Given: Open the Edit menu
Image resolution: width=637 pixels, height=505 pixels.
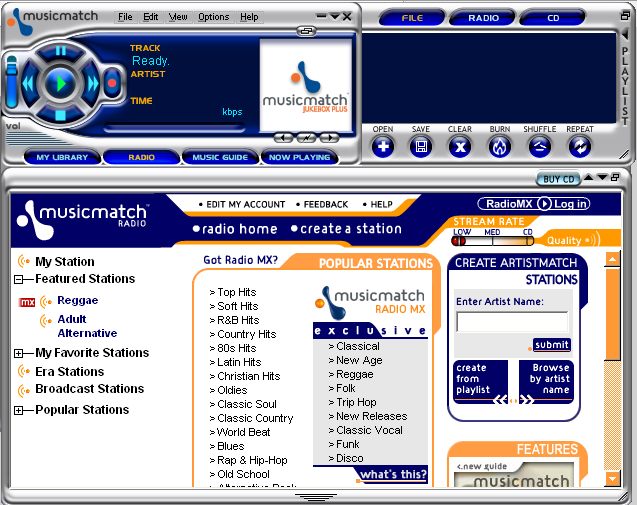Looking at the screenshot, I should [151, 17].
